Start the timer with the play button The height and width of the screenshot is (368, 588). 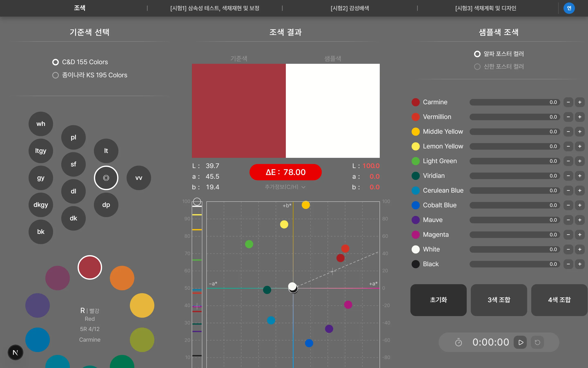[520, 342]
